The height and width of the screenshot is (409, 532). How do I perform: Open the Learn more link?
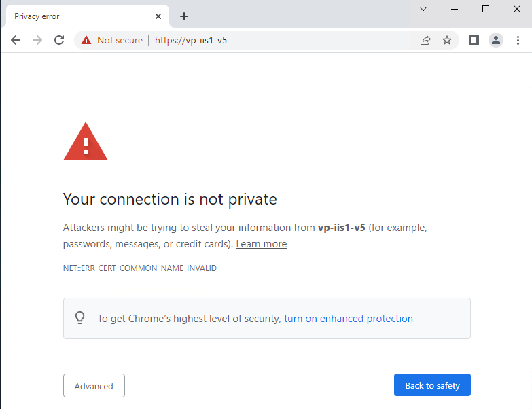(x=261, y=244)
